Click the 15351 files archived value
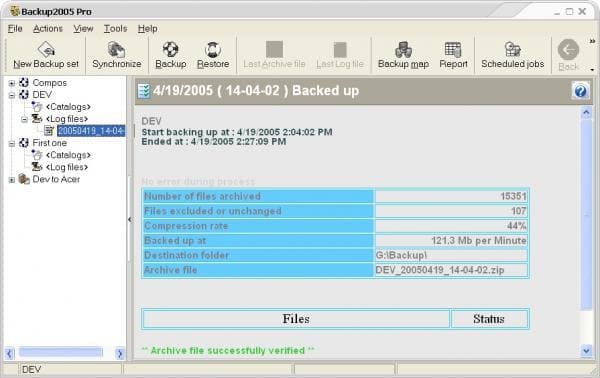The image size is (600, 378). [513, 196]
